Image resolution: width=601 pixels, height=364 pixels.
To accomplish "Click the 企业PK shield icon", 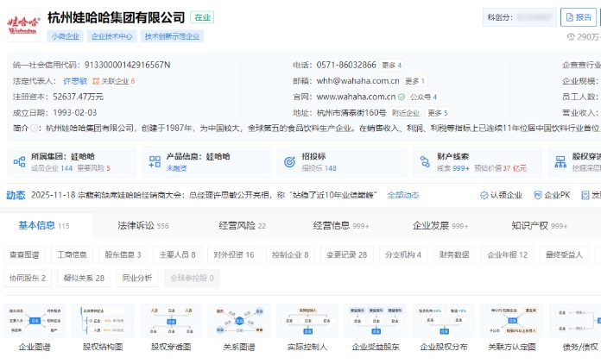I will (x=538, y=196).
